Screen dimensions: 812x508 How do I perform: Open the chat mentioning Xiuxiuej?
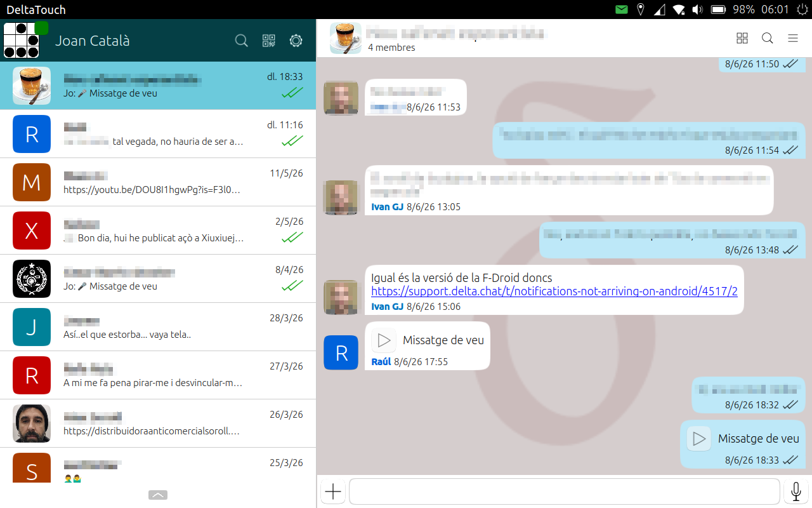pyautogui.click(x=158, y=231)
